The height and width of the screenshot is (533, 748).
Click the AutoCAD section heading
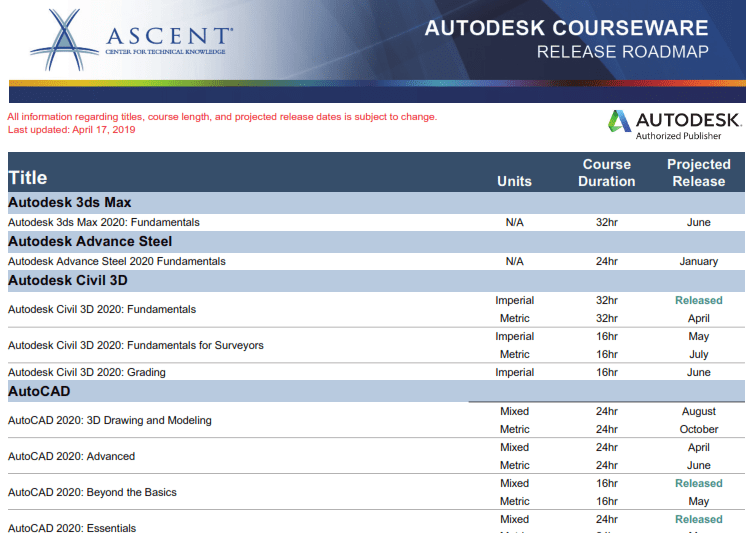(x=39, y=391)
